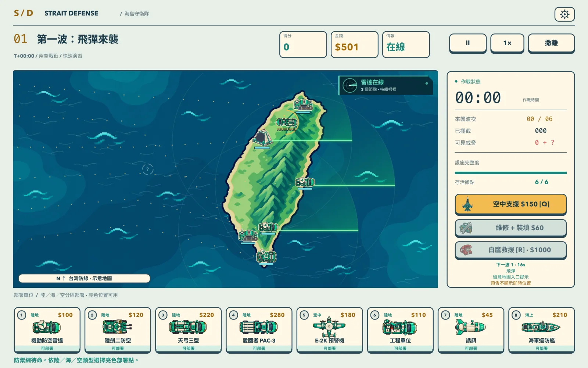Select the launcher unit circled in the north
Screen dimensions: 588x368
[x=287, y=123]
